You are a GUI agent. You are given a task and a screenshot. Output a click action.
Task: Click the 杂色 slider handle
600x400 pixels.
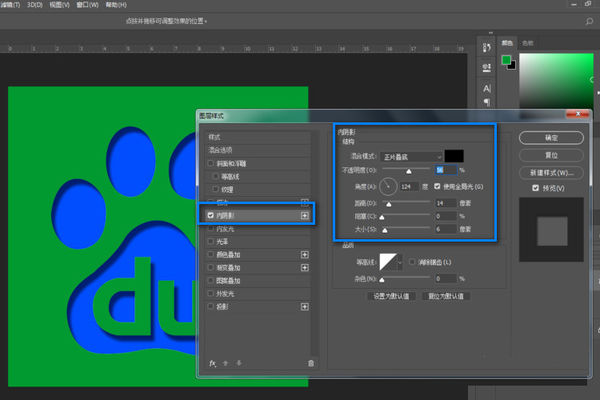tap(382, 280)
